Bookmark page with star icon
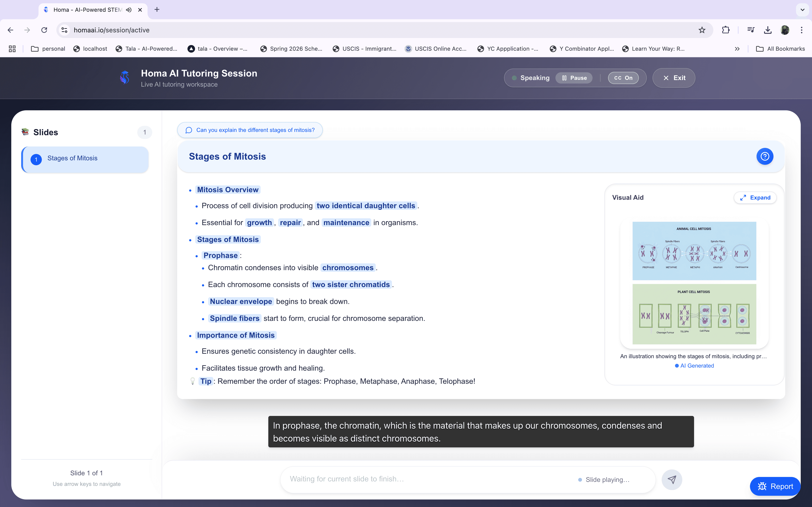812x507 pixels. point(702,30)
